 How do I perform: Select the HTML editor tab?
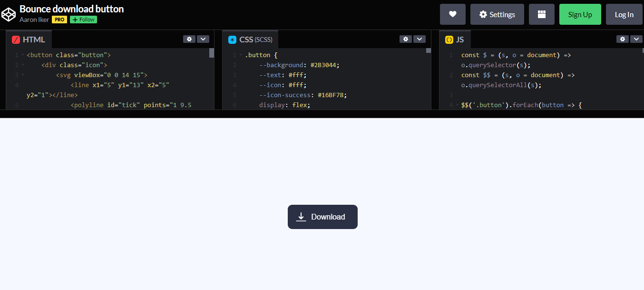pyautogui.click(x=29, y=40)
